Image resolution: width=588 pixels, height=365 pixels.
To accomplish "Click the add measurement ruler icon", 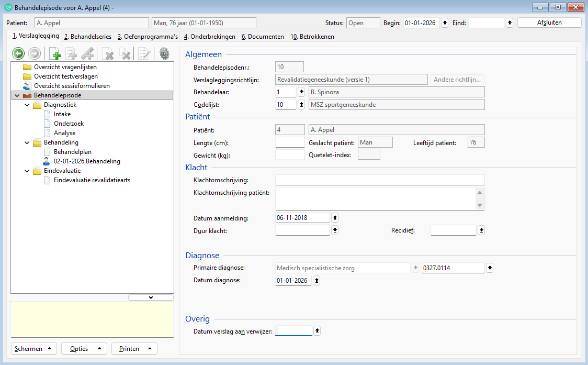I will 88,53.
